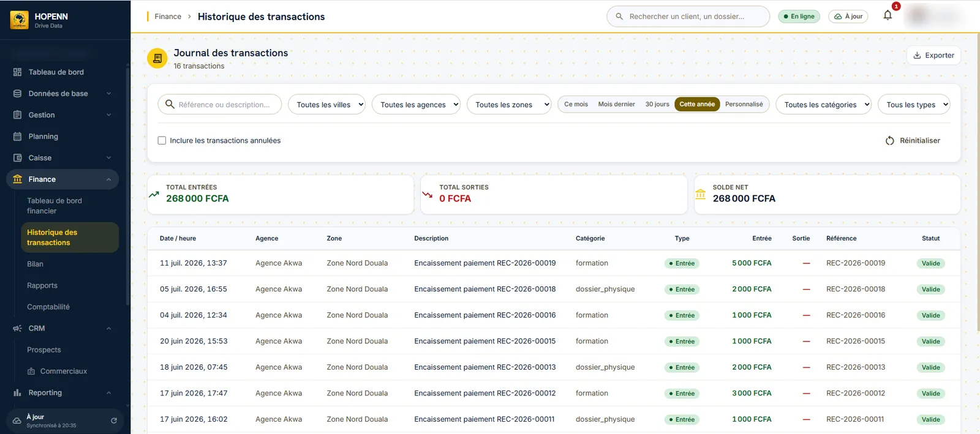
Task: Click the Exporter button
Action: click(x=933, y=55)
